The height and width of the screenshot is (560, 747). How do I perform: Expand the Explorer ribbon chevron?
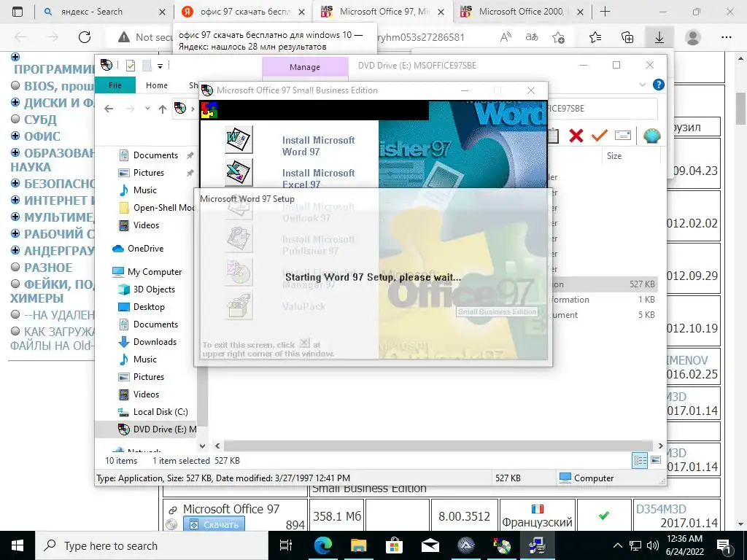[642, 85]
